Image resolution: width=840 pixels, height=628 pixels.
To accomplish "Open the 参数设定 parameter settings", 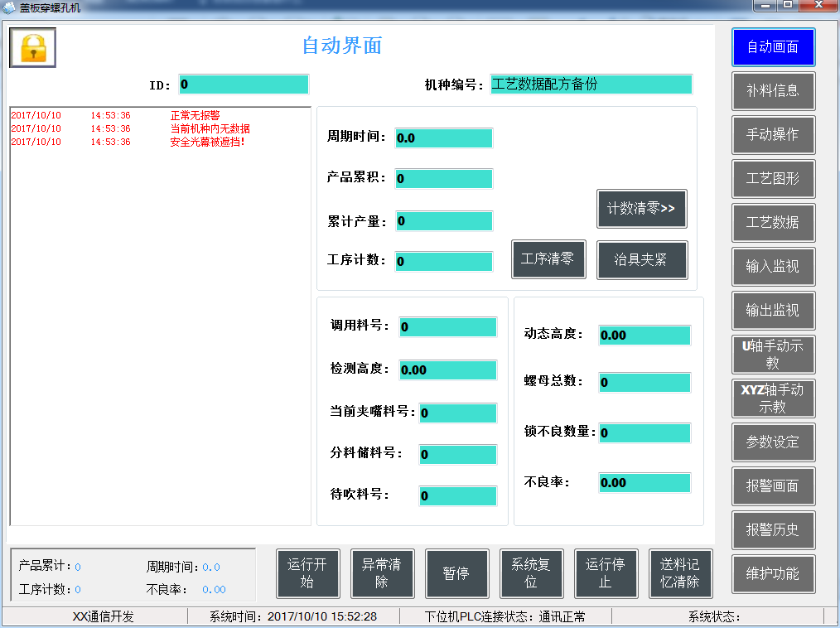I will [773, 442].
